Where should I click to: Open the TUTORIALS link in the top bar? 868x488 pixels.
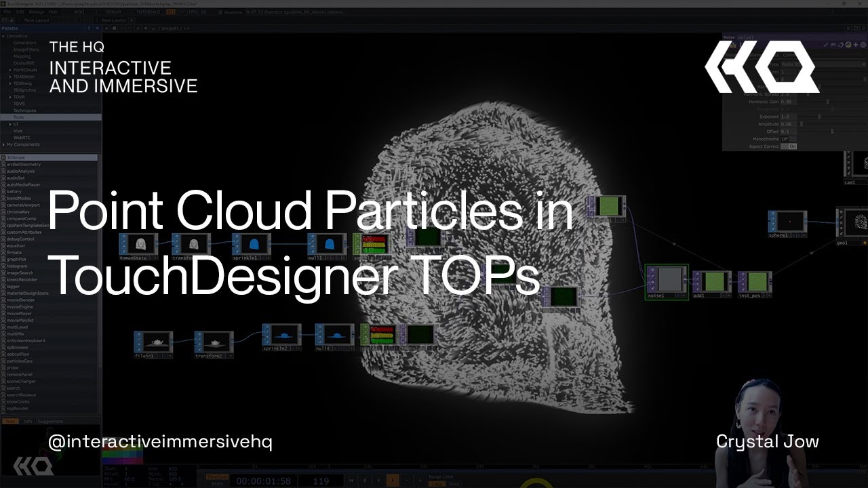[x=148, y=12]
